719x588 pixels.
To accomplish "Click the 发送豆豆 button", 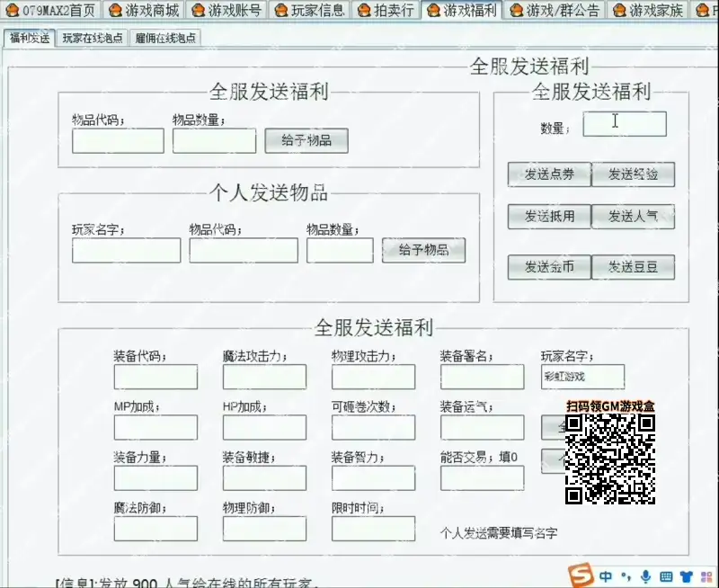I will pos(634,267).
